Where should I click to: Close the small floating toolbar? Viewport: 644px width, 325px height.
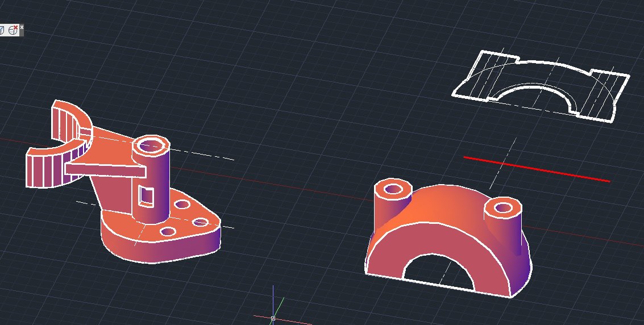(22, 27)
